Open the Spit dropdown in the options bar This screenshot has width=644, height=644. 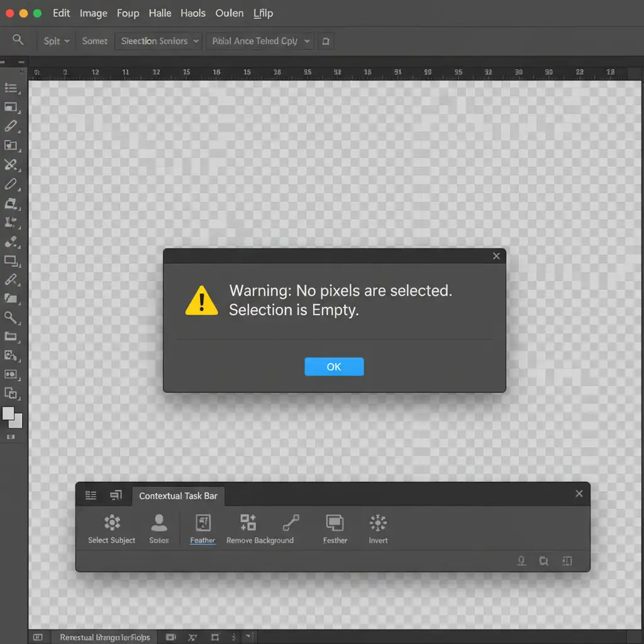(57, 41)
